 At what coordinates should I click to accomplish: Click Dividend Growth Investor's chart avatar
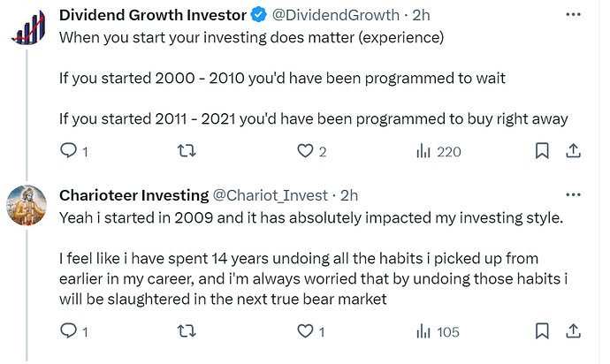coord(27,27)
